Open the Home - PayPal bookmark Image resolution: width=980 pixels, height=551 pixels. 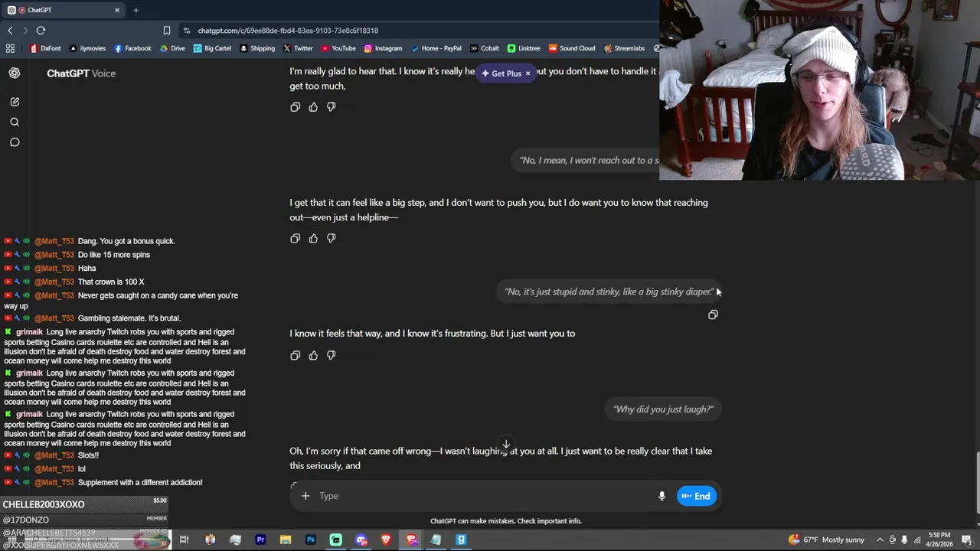[x=436, y=48]
